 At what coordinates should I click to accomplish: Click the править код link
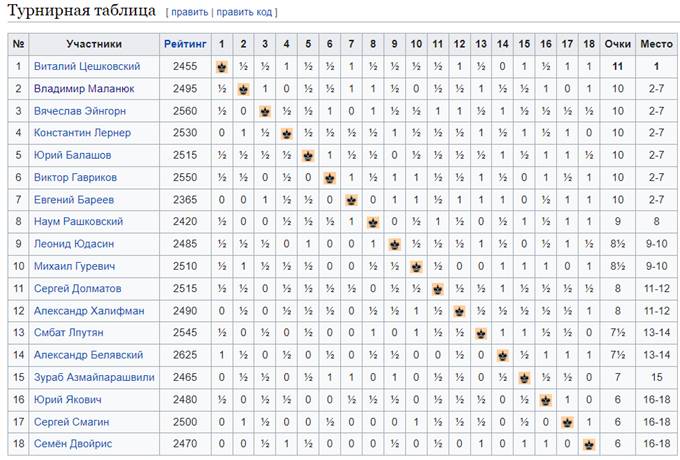(x=244, y=12)
